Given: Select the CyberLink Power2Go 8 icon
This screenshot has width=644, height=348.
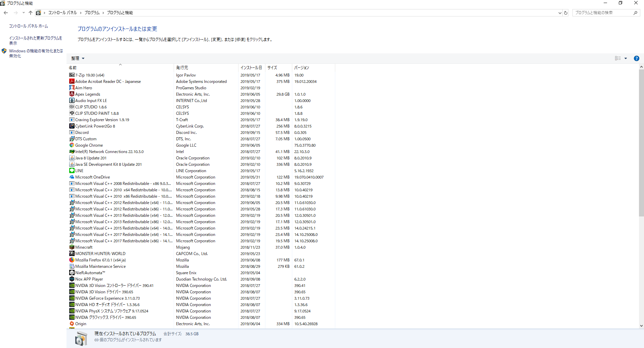Looking at the screenshot, I should tap(72, 126).
